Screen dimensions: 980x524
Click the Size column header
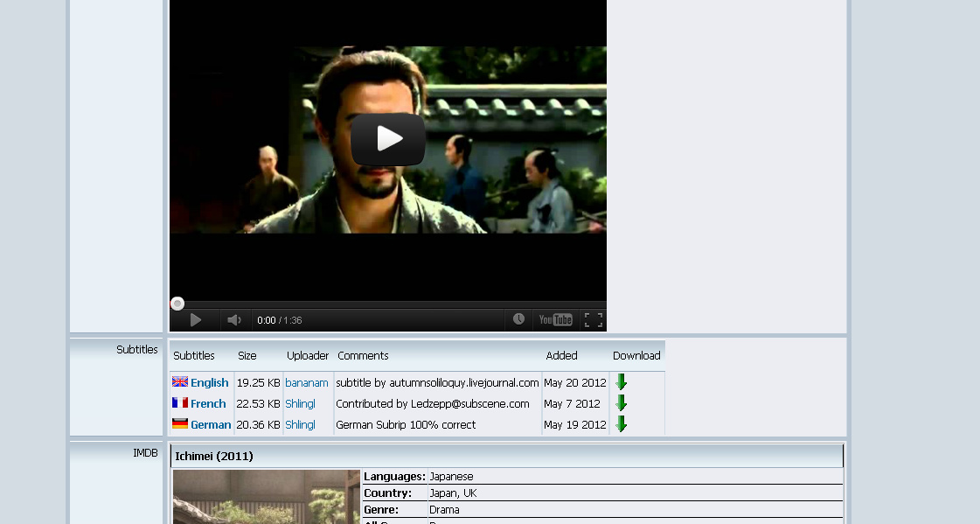tap(247, 356)
